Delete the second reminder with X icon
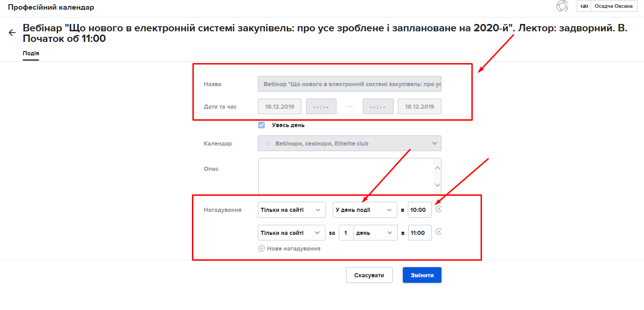This screenshot has height=310, width=644. pos(439,232)
